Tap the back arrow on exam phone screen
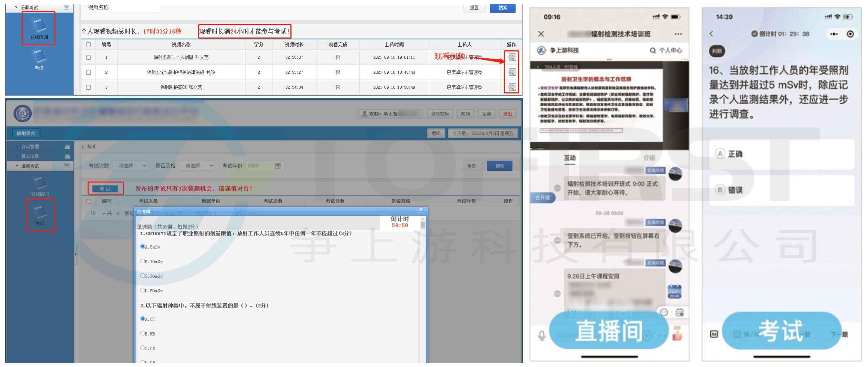 click(x=711, y=34)
